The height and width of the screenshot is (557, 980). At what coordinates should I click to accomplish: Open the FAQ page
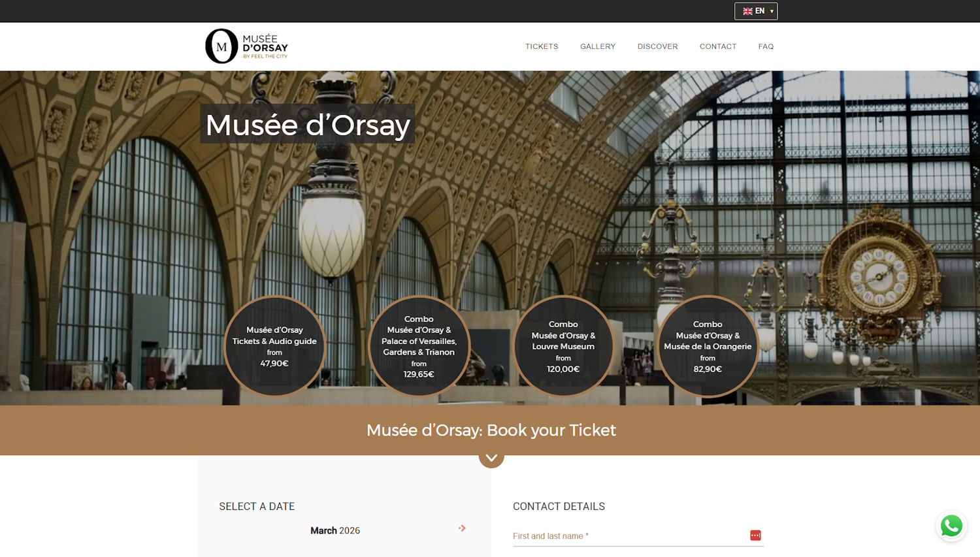point(766,46)
